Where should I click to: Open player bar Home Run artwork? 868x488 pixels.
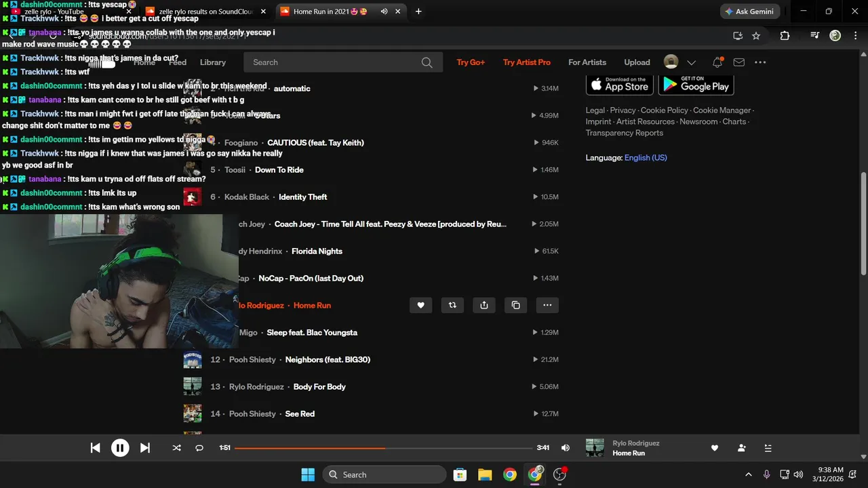pyautogui.click(x=595, y=448)
